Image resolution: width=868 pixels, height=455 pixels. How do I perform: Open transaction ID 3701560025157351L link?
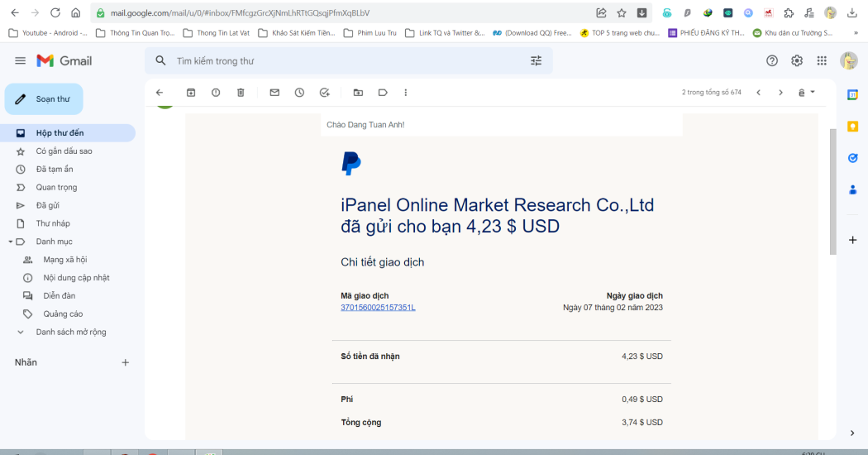coord(378,308)
